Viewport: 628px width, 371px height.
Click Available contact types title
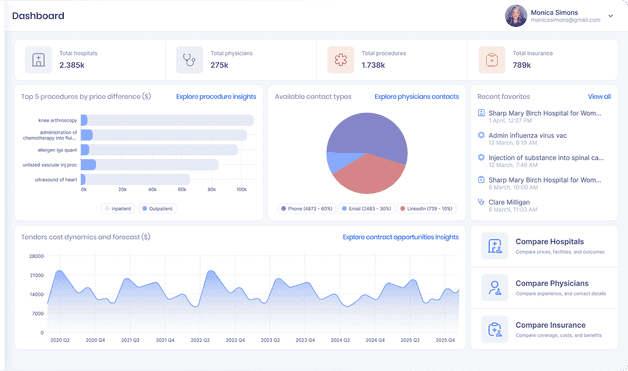[x=313, y=97]
